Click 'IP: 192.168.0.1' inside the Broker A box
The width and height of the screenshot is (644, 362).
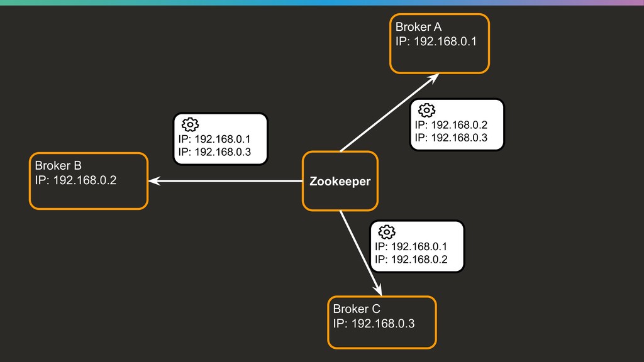(x=436, y=41)
